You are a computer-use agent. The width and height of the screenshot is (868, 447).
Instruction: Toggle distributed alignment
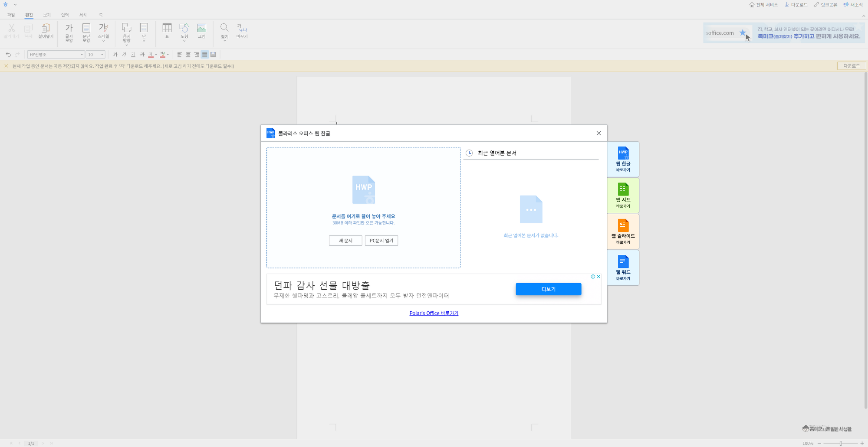pyautogui.click(x=213, y=55)
